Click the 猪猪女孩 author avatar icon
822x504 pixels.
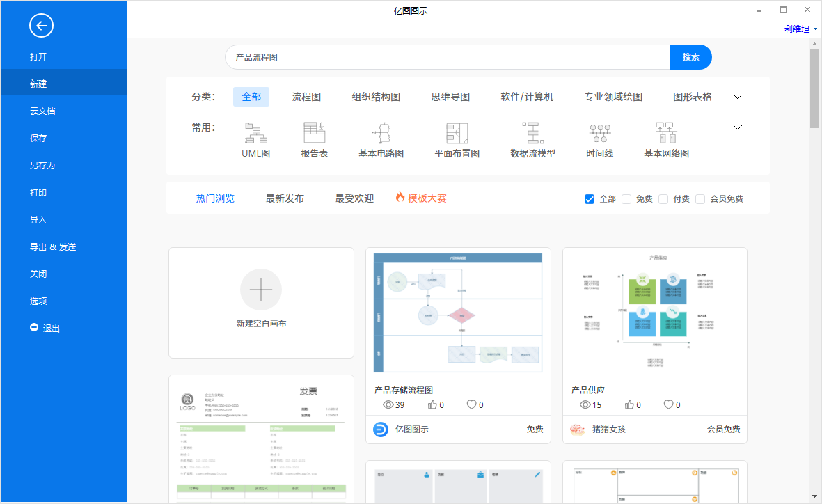click(577, 430)
